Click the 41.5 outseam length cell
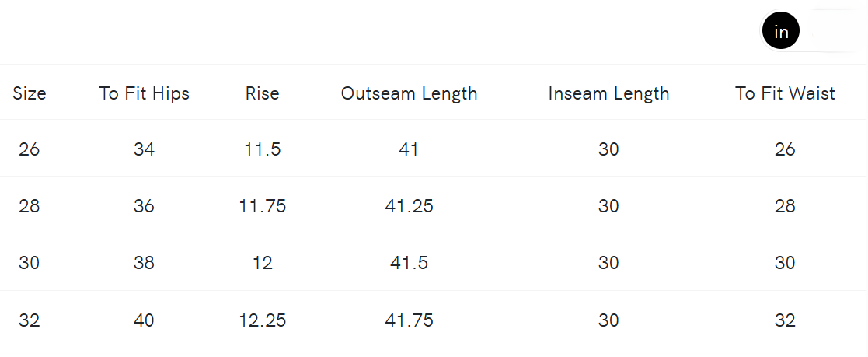The width and height of the screenshot is (868, 357). tap(409, 263)
